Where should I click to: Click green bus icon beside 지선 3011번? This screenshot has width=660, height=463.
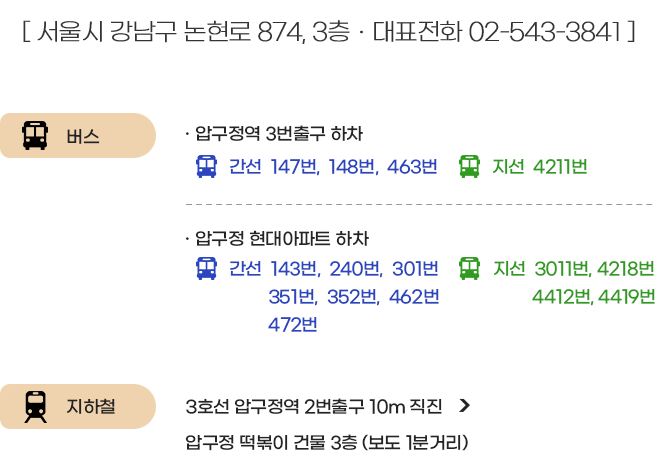(x=469, y=269)
